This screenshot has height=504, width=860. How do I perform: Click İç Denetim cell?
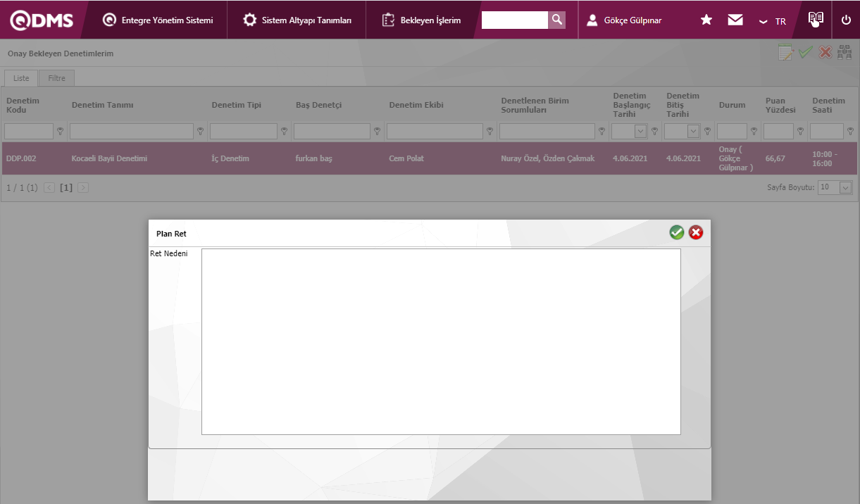pyautogui.click(x=230, y=158)
